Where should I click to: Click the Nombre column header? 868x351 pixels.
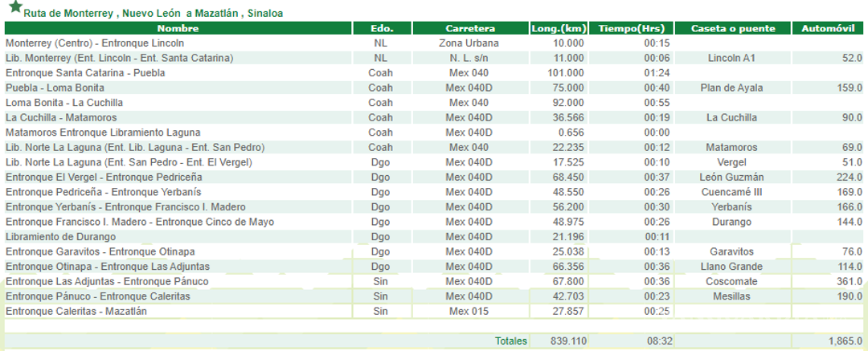point(178,28)
